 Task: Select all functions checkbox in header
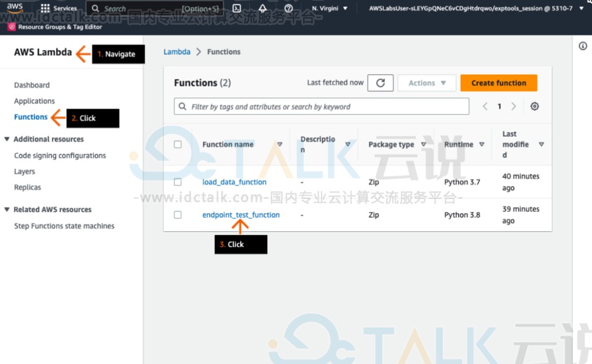tap(178, 145)
